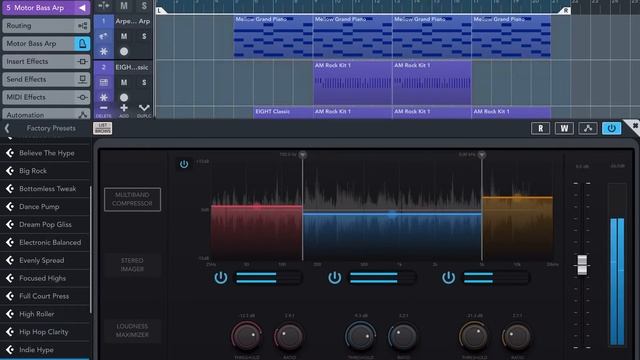640x360 pixels.
Task: Select the EIGHT Classic clip
Action: click(x=283, y=112)
